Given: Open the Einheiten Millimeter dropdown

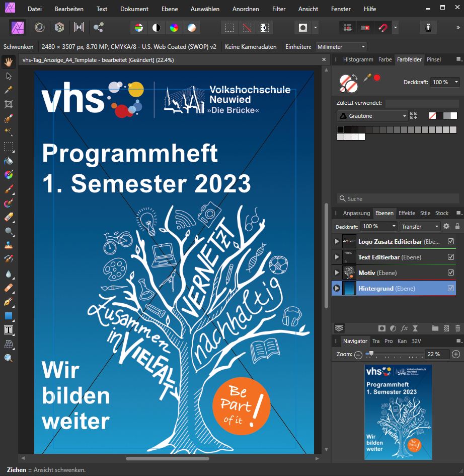Looking at the screenshot, I should pos(341,47).
